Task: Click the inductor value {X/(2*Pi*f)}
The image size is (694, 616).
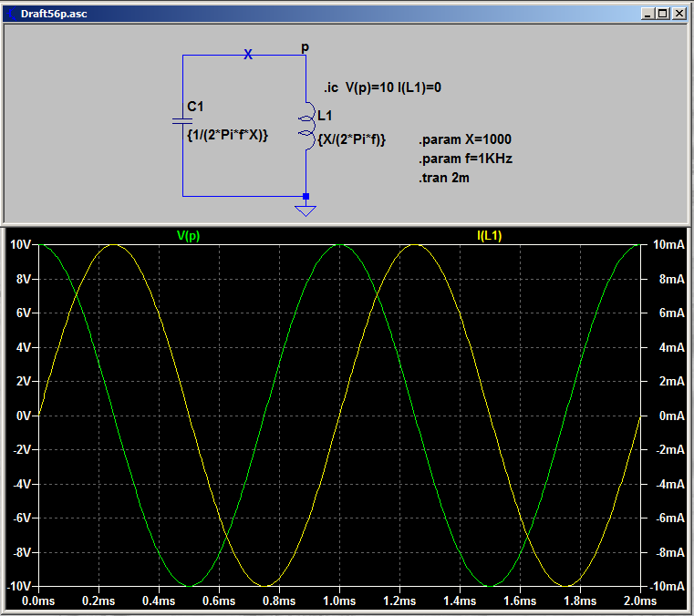Action: tap(352, 139)
